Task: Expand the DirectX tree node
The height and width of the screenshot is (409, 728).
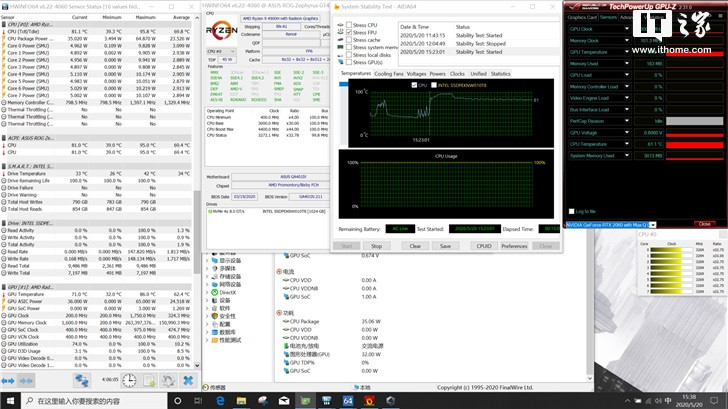Action: (x=207, y=293)
